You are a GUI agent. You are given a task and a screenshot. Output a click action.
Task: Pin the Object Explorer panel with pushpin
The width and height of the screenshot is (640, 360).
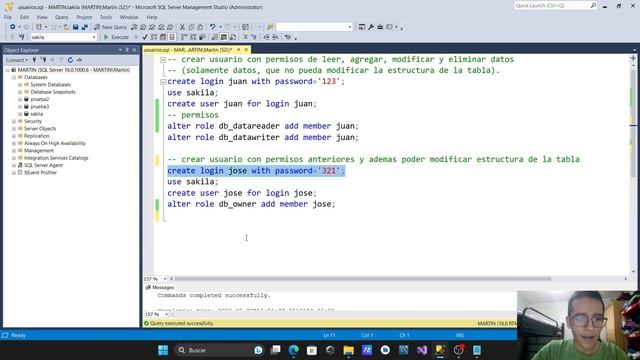pos(127,50)
